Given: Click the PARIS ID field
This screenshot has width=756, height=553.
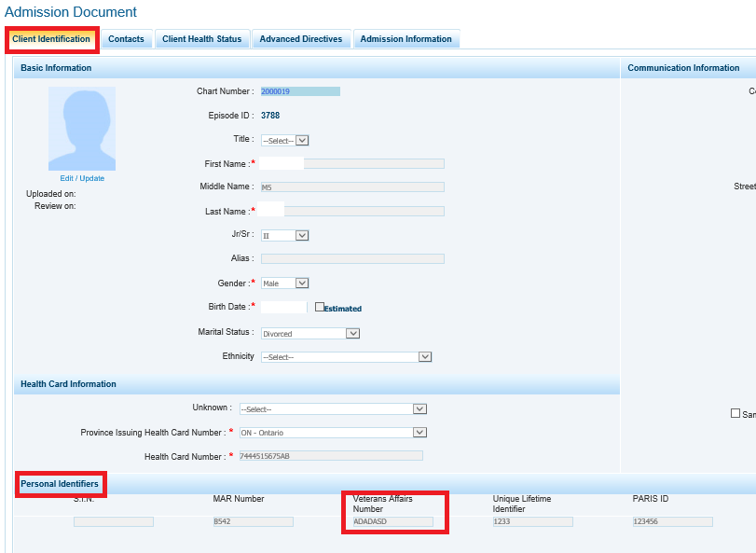Looking at the screenshot, I should click(672, 522).
